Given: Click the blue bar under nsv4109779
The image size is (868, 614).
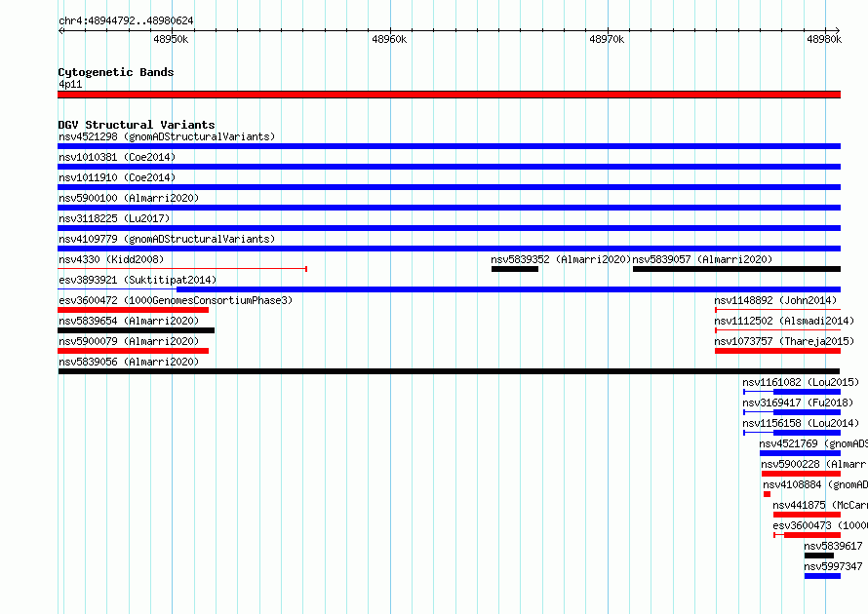Looking at the screenshot, I should (449, 249).
